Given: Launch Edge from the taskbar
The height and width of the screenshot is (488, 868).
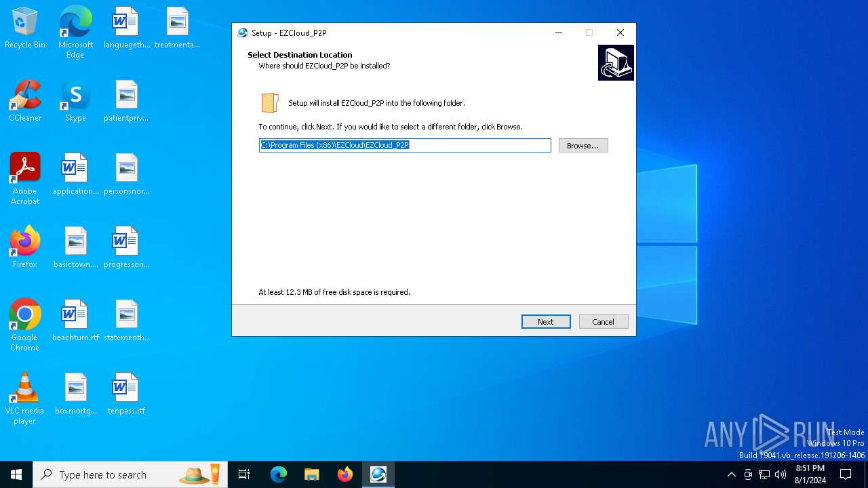Looking at the screenshot, I should 279,474.
